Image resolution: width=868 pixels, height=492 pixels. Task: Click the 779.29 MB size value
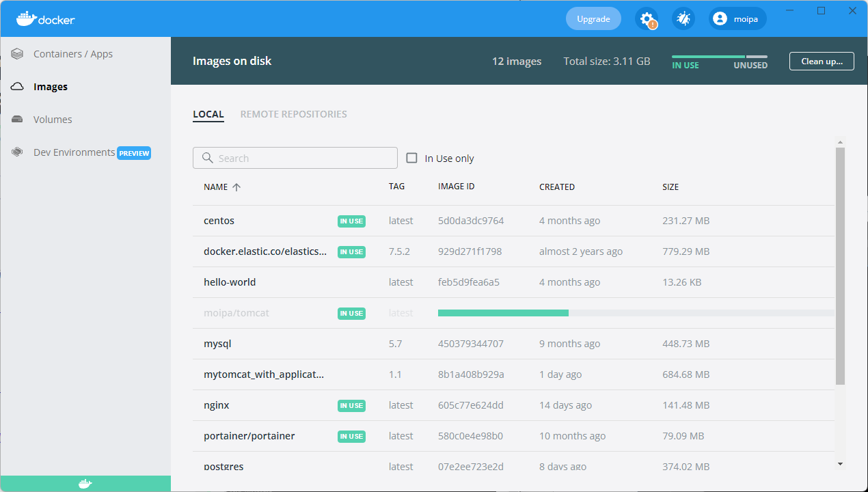click(686, 251)
